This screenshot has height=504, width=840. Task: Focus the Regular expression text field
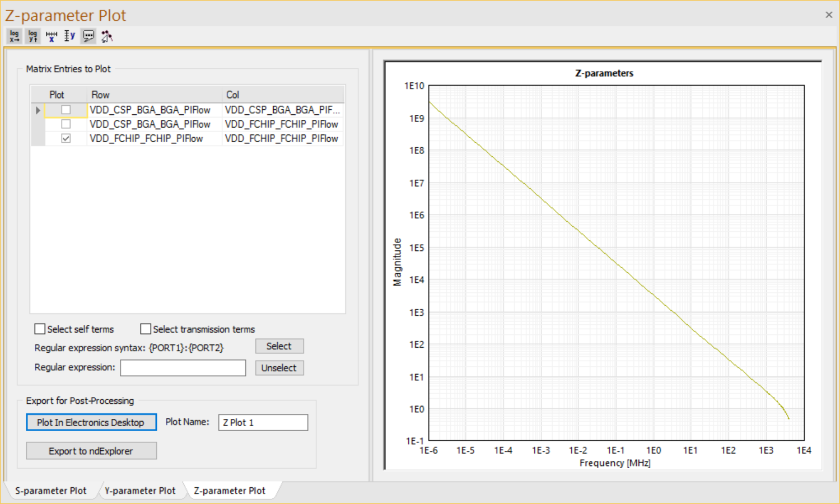[183, 368]
